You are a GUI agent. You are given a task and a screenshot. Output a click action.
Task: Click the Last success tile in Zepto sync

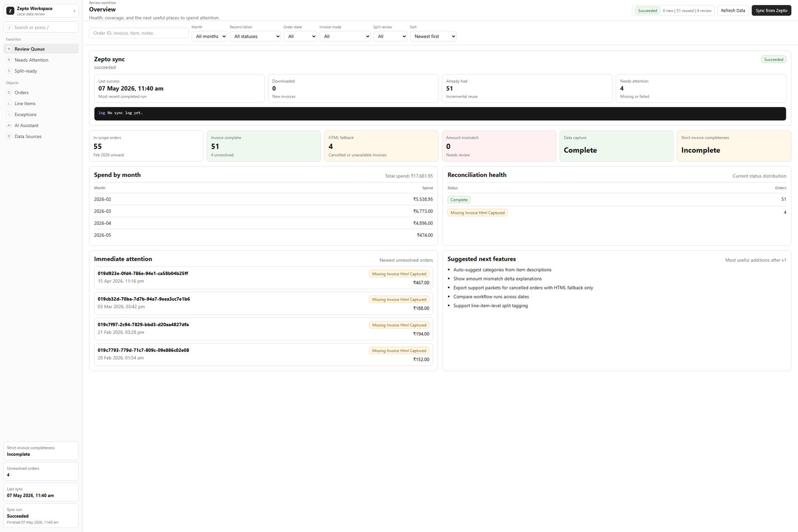click(179, 89)
